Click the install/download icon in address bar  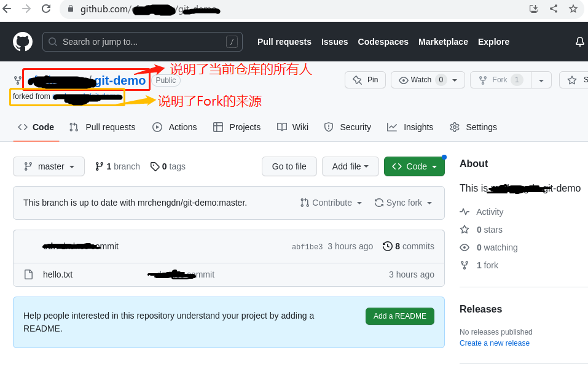(x=534, y=9)
